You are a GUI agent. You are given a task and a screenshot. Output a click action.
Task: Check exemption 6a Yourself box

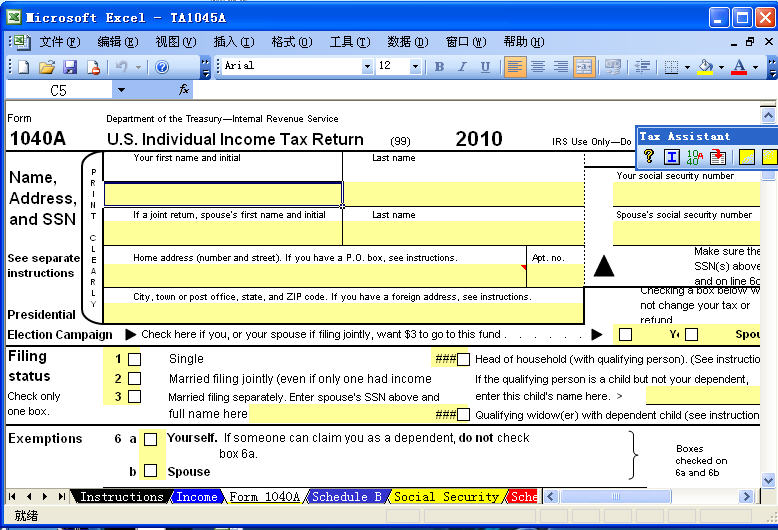tap(150, 439)
